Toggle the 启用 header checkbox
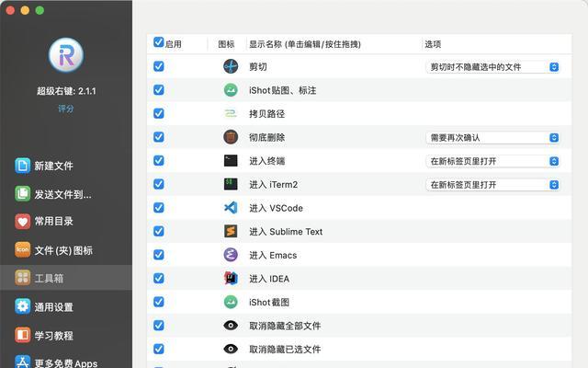The height and width of the screenshot is (368, 588). click(x=159, y=42)
